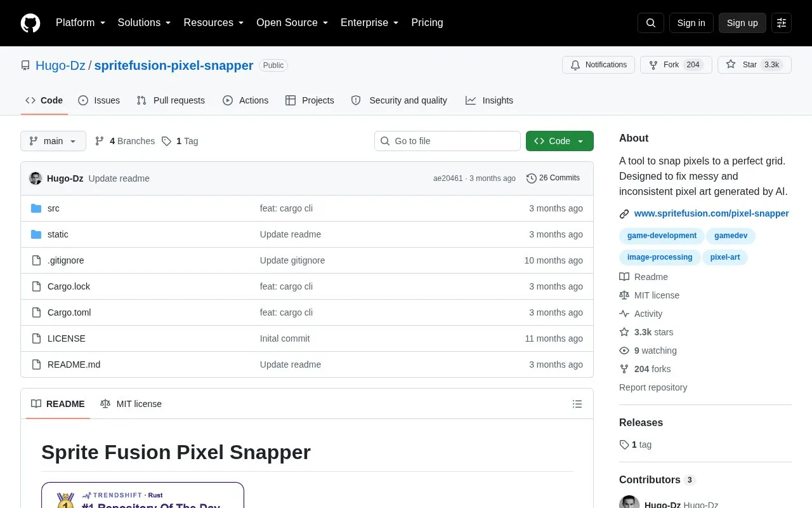Click the Activity pulse icon
This screenshot has width=812, height=508.
tap(624, 314)
